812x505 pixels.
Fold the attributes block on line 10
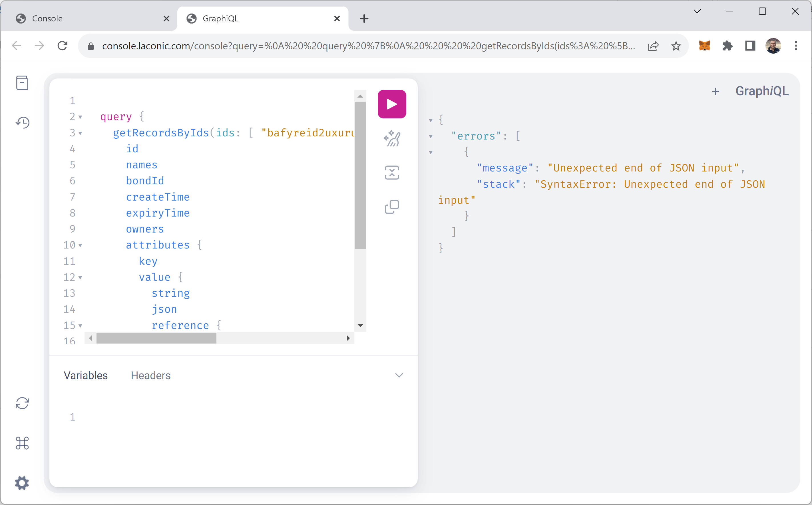pyautogui.click(x=80, y=245)
